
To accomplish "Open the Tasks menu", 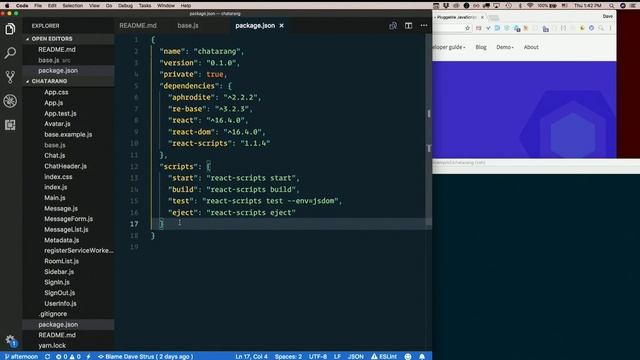I will [144, 6].
